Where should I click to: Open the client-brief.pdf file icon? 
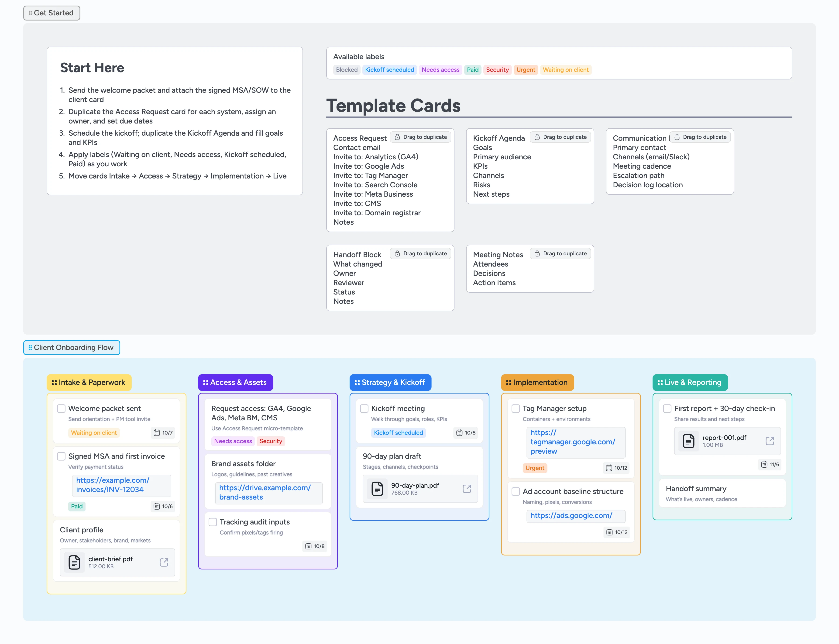click(x=74, y=562)
